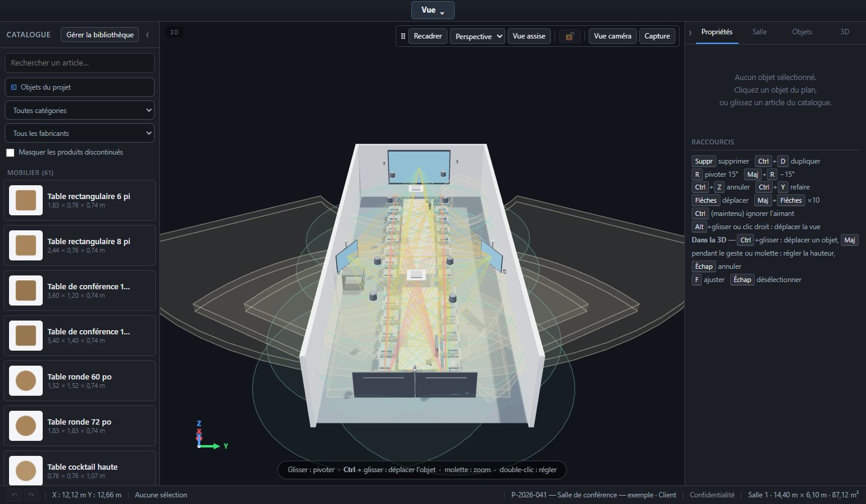Click the redo arrow in the status bar
Viewport: 866px width, 504px height.
pyautogui.click(x=31, y=495)
